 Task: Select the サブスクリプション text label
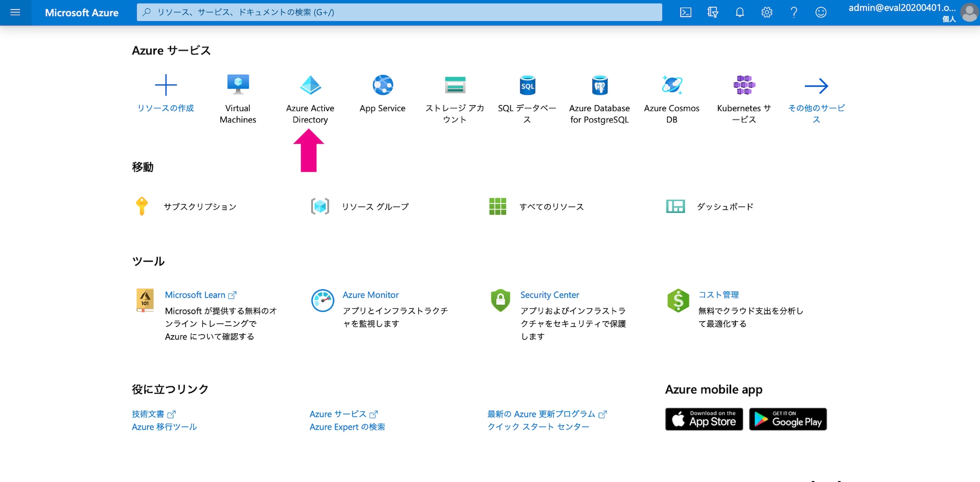[x=200, y=207]
